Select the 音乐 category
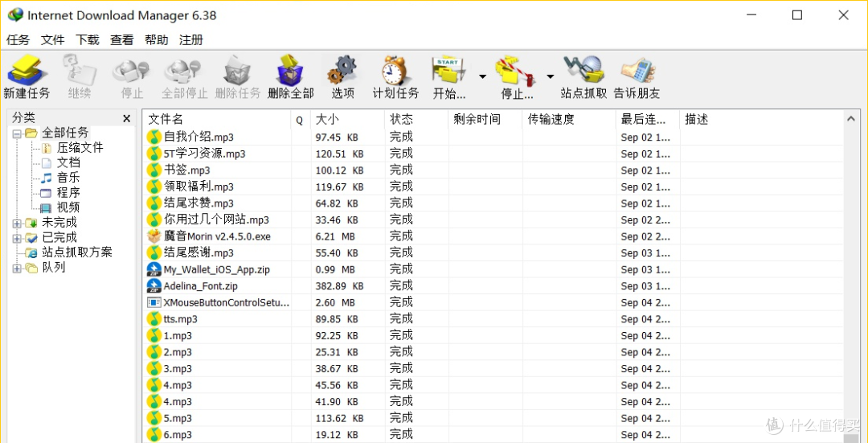868x443 pixels. (x=68, y=178)
